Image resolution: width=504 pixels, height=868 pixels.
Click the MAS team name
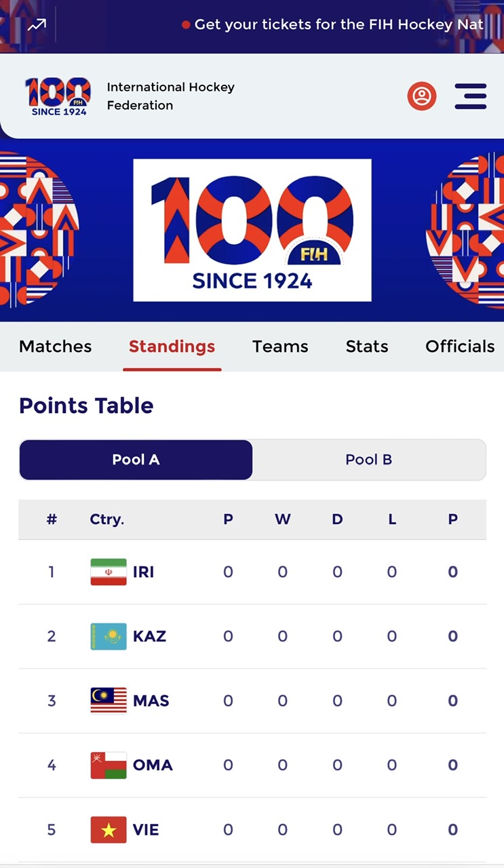point(151,701)
